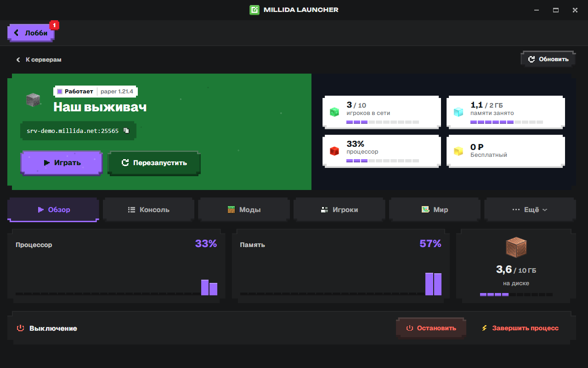This screenshot has height=368, width=588.
Task: Launch the game with Играть button
Action: [62, 163]
